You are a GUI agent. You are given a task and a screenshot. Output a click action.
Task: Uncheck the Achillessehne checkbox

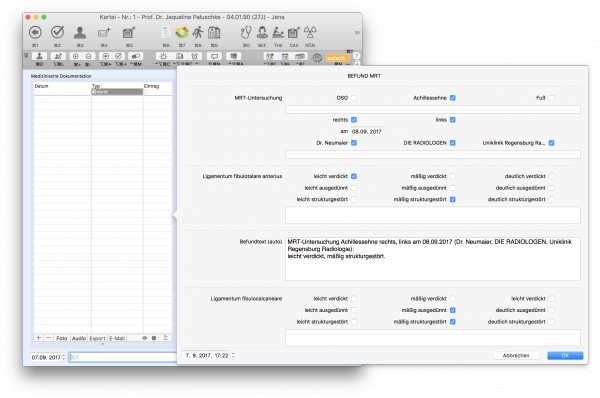point(453,98)
